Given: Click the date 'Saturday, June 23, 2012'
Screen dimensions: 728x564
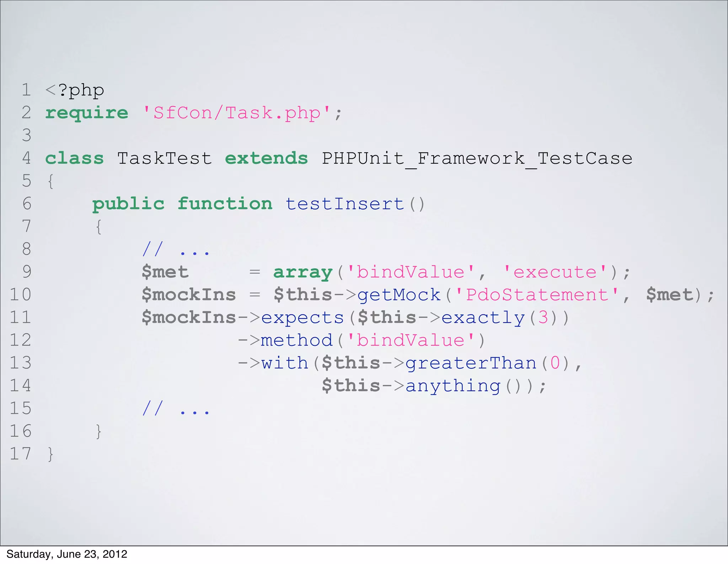Looking at the screenshot, I should click(67, 554).
